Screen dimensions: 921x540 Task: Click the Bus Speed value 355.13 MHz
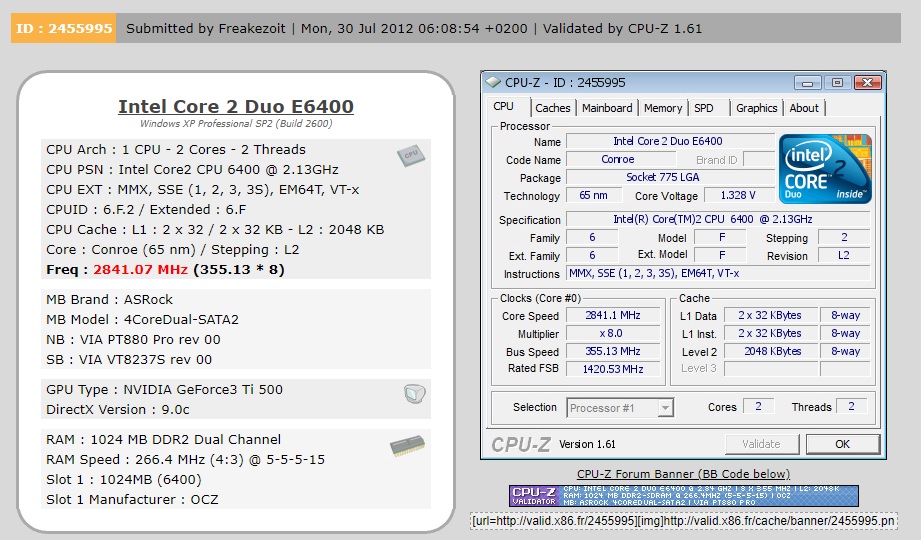pyautogui.click(x=613, y=351)
